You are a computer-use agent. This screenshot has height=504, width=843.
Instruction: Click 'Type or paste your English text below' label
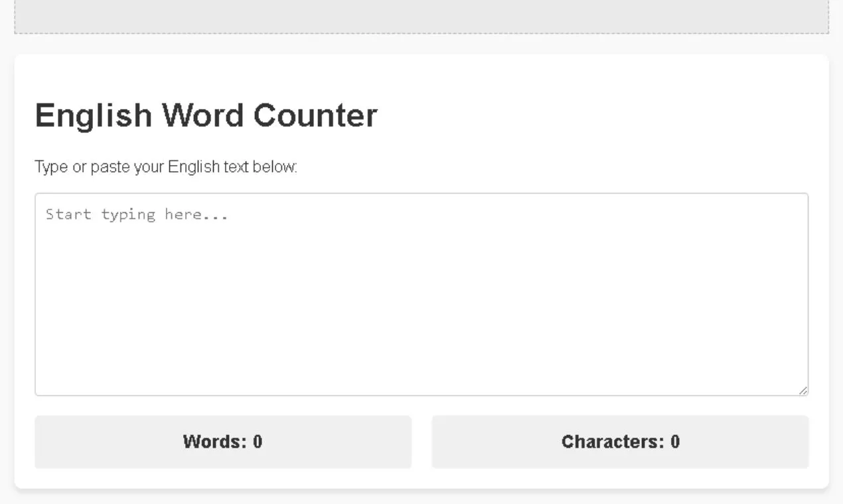166,166
